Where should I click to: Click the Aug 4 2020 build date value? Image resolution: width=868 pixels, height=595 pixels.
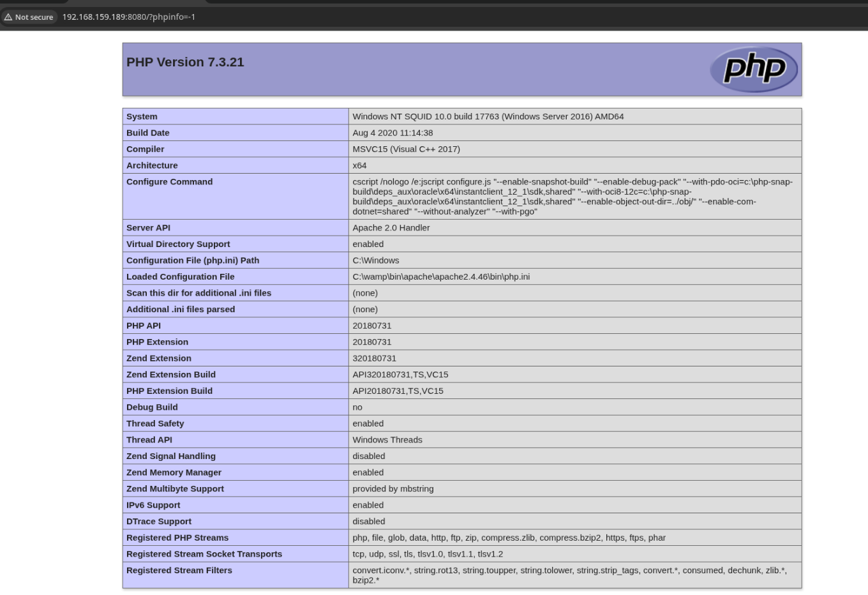[393, 133]
